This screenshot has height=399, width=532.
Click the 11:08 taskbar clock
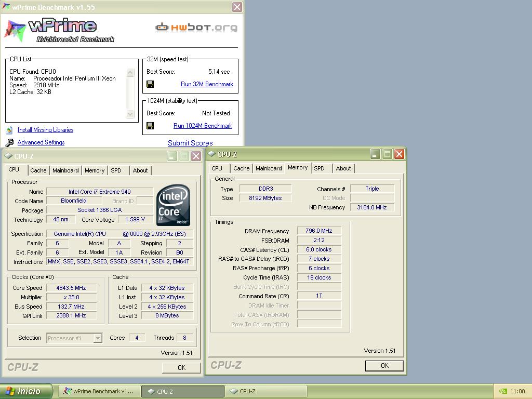517,391
